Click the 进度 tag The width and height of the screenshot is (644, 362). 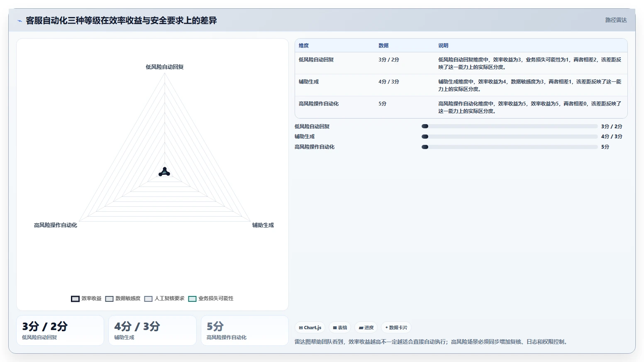pyautogui.click(x=366, y=328)
